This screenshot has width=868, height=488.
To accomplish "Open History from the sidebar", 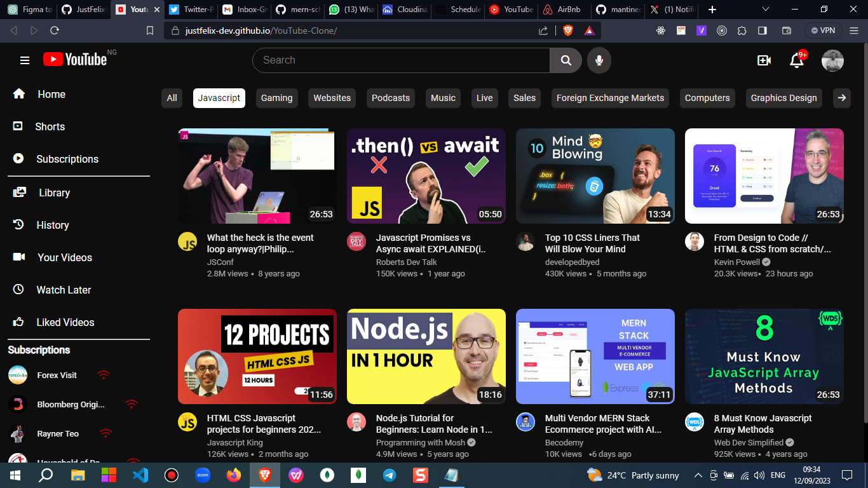I will pos(52,225).
